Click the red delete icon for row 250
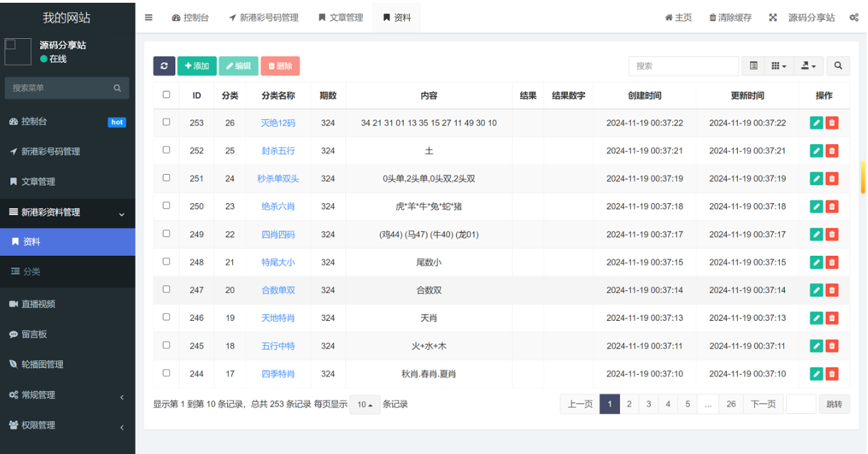868x454 pixels. tap(832, 207)
